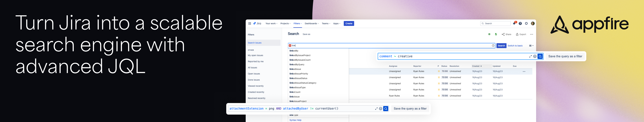Click into the JQL field containing 'link'
Viewport: 644px width, 122px height.
tap(391, 46)
